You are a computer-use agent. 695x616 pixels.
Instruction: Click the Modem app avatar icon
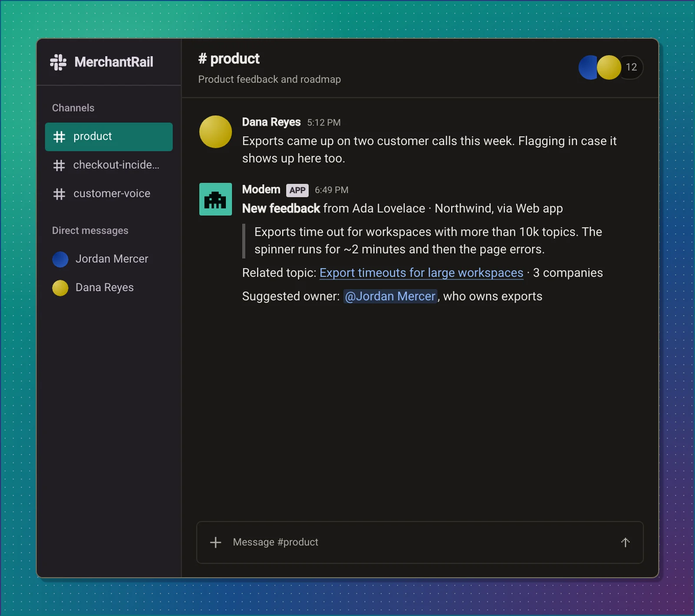click(x=215, y=199)
